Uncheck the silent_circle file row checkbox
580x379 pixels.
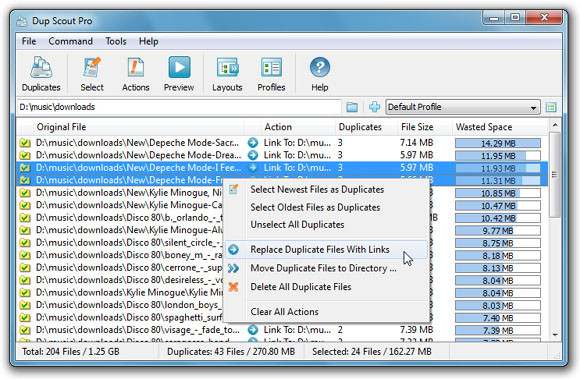[x=25, y=243]
